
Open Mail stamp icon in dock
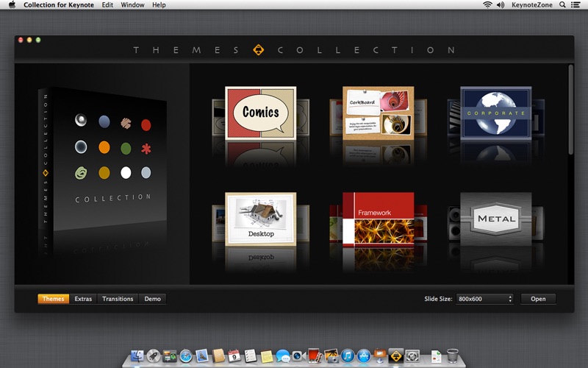pos(202,355)
